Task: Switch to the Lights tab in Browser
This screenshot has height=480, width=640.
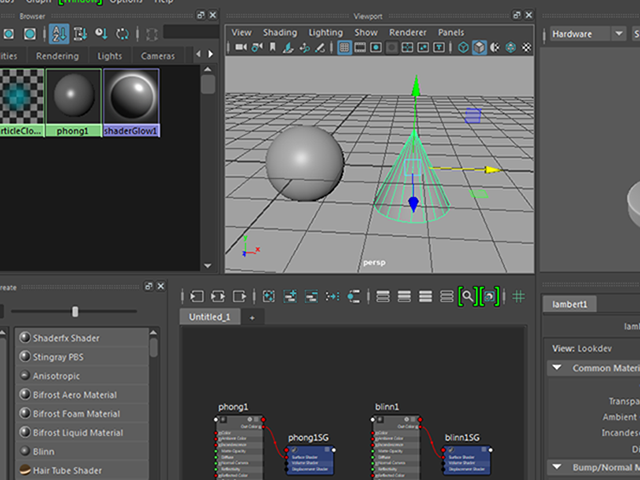Action: [109, 56]
